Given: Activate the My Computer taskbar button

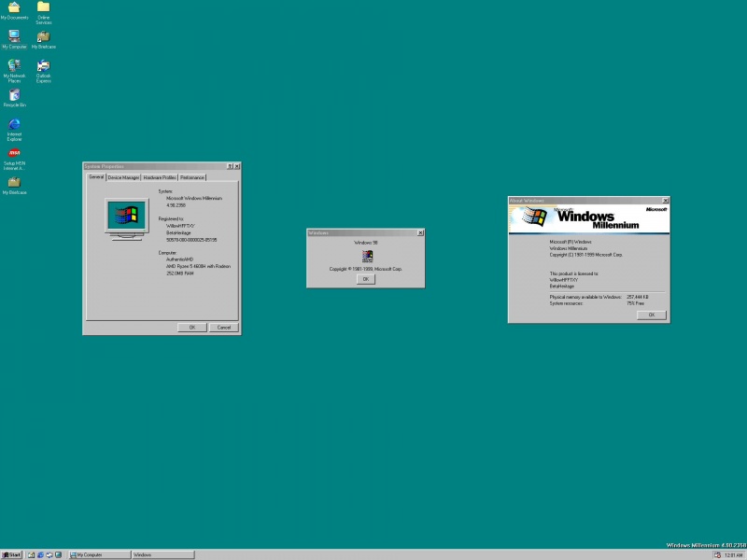Looking at the screenshot, I should coord(100,554).
